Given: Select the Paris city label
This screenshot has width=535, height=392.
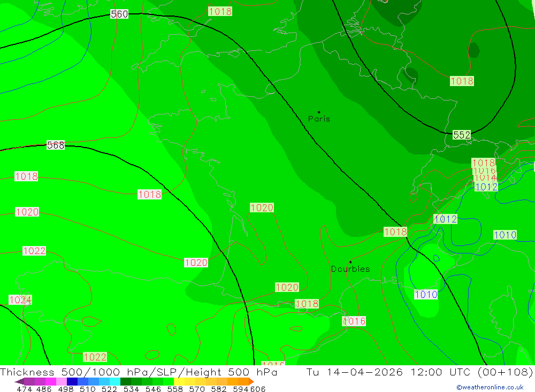Looking at the screenshot, I should [x=319, y=119].
